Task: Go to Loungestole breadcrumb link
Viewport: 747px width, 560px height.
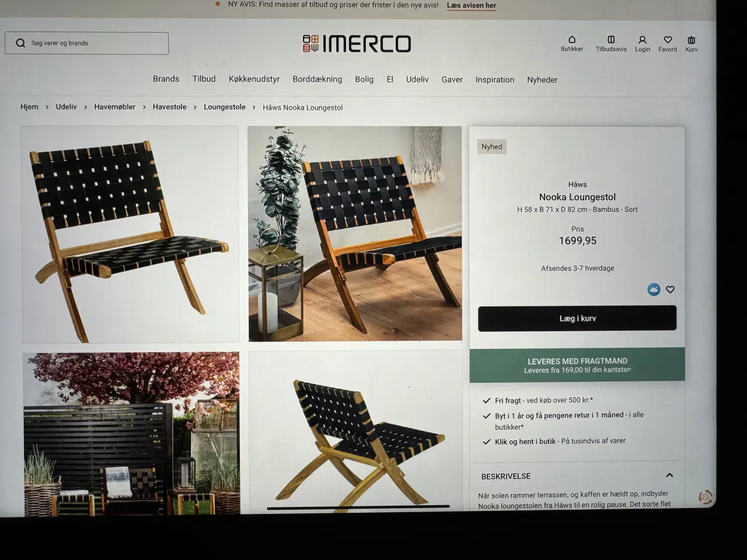Action: tap(225, 107)
